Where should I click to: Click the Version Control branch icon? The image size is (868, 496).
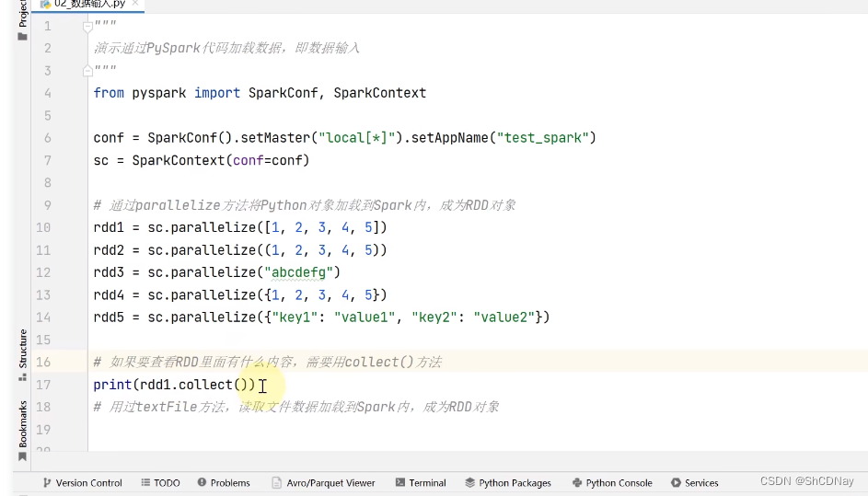(47, 483)
